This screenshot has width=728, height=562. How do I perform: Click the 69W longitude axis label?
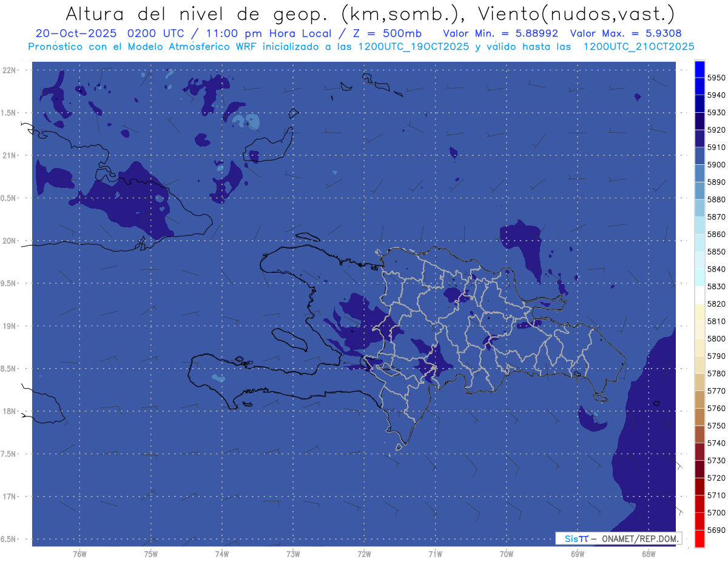click(578, 554)
